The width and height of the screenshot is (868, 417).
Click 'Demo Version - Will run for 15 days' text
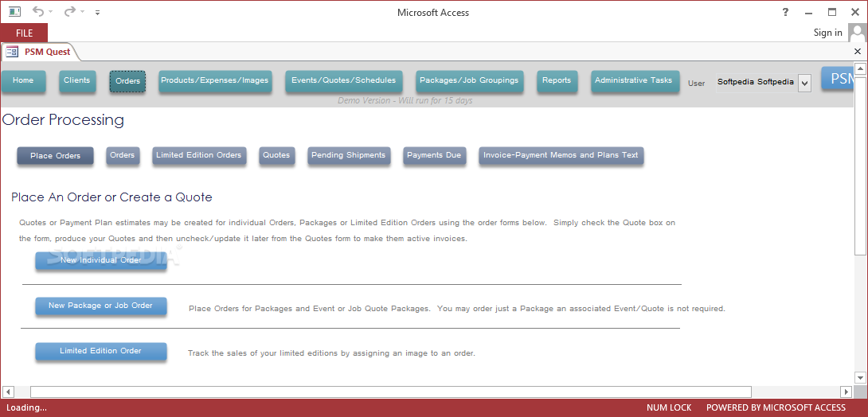tap(405, 100)
